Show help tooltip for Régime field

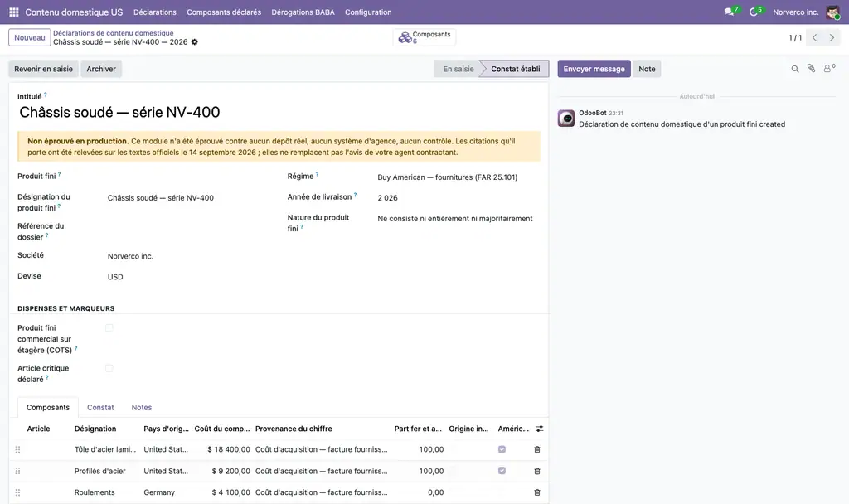[318, 174]
